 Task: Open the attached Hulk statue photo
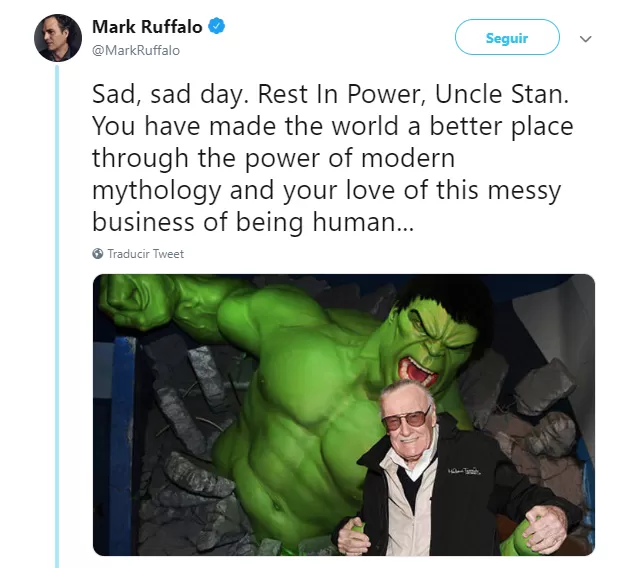tap(344, 414)
